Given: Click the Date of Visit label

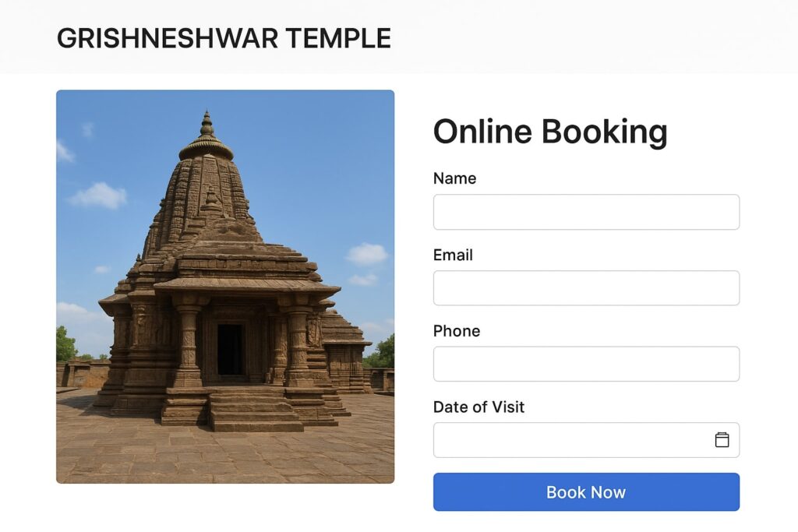Looking at the screenshot, I should pos(478,407).
